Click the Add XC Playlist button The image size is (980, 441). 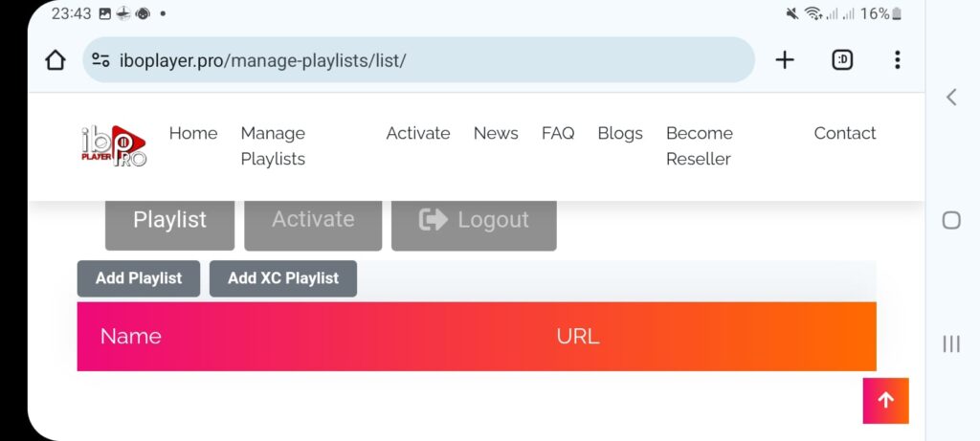(x=283, y=278)
